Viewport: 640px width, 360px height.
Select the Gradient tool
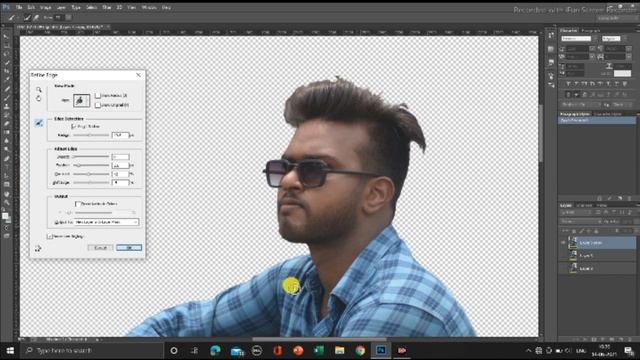pos(6,132)
